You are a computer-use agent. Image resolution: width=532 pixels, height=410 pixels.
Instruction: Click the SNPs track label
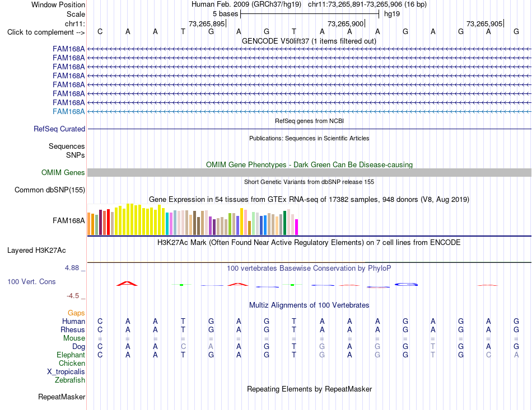click(76, 155)
